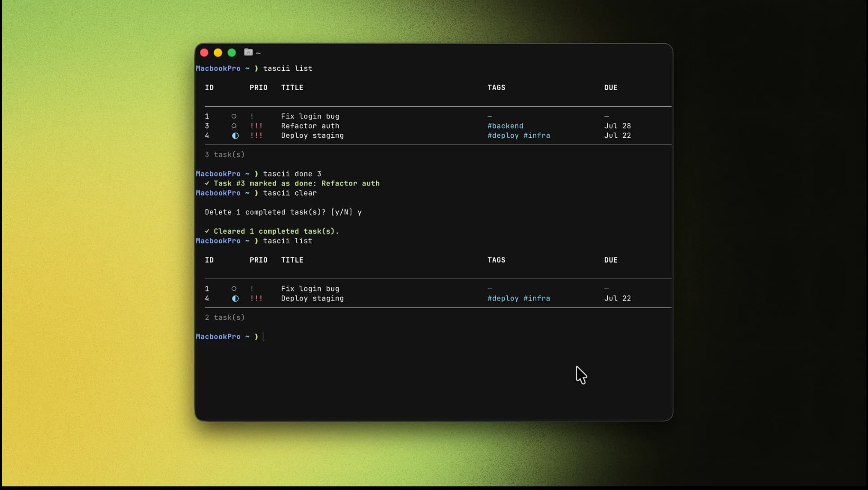
Task: Click the folder icon in the terminal title bar
Action: 248,52
